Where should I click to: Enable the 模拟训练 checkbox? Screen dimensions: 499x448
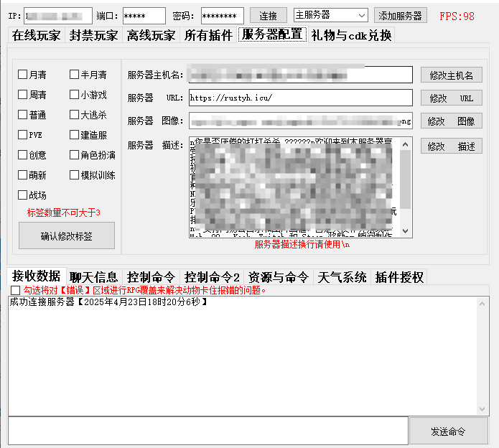tap(74, 174)
